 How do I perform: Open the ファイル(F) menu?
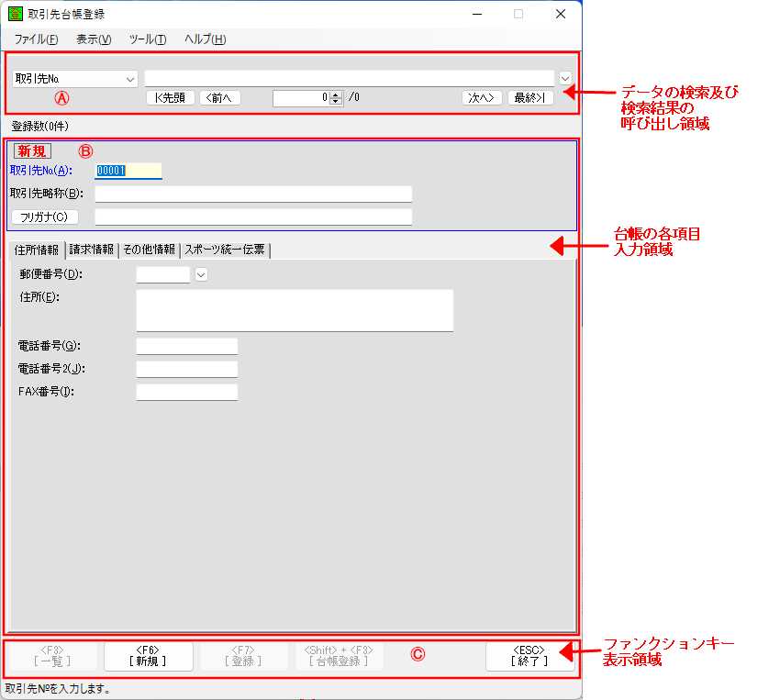click(x=36, y=39)
